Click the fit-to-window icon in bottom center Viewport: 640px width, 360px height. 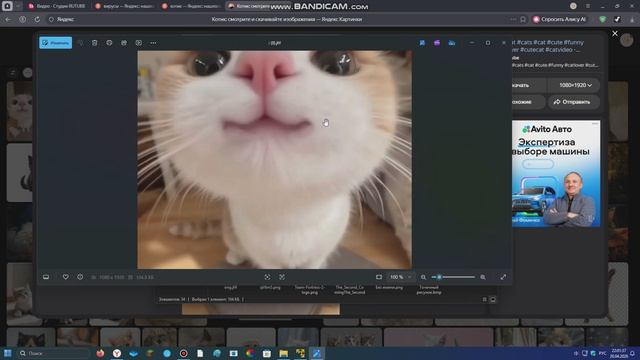[x=267, y=277]
